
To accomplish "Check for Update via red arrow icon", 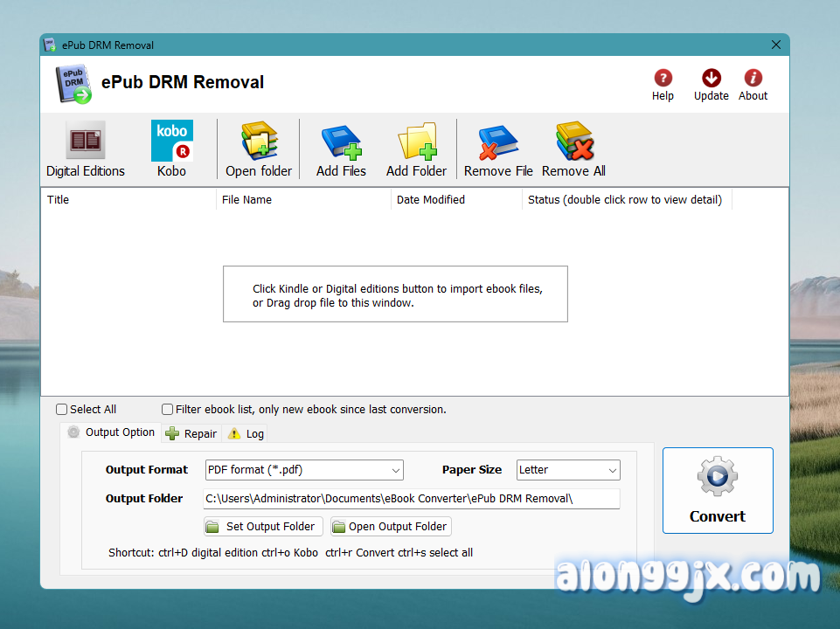I will coord(711,79).
